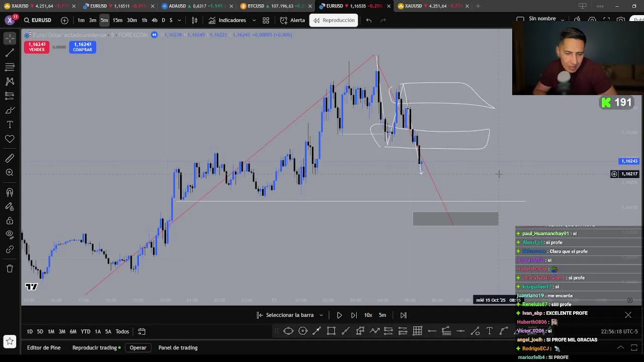This screenshot has width=644, height=362.
Task: Add symbol with the plus circle icon
Action: point(64,20)
